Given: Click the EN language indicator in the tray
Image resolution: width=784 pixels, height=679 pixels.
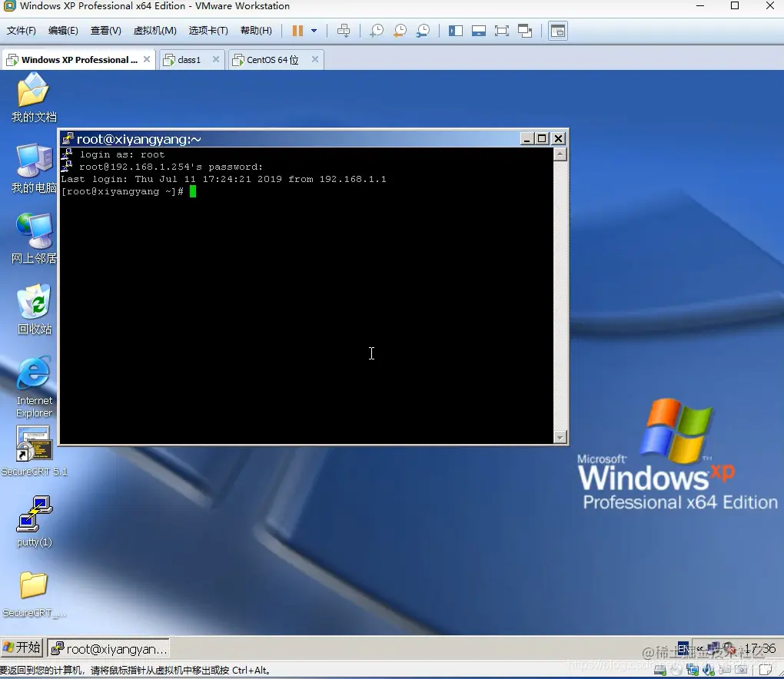Looking at the screenshot, I should pyautogui.click(x=683, y=649).
